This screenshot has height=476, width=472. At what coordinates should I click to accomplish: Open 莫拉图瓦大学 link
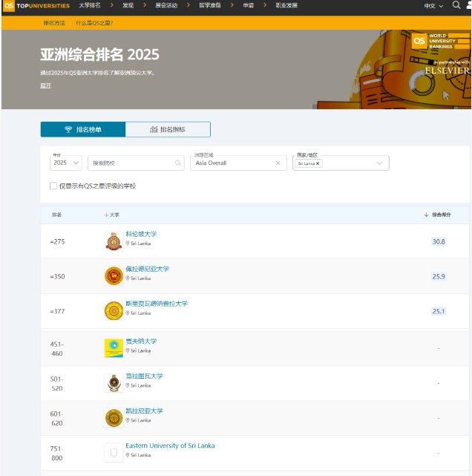145,376
